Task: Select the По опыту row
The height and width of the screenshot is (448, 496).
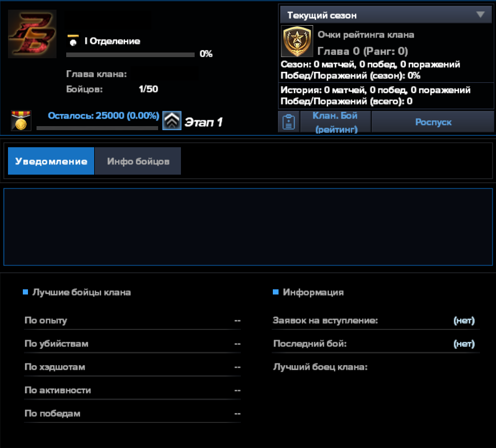Action: pos(132,321)
